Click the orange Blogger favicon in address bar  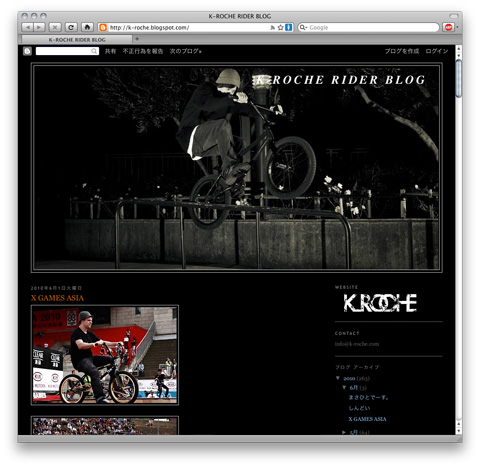tap(103, 27)
